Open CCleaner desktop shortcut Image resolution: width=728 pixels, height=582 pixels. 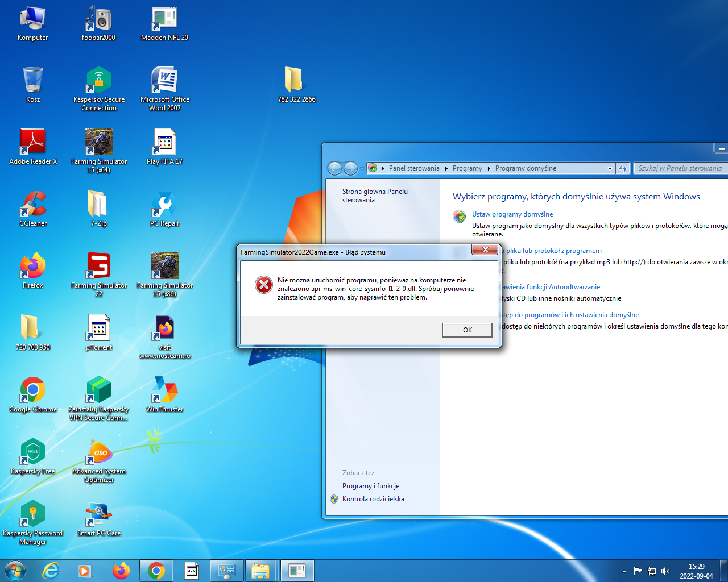pyautogui.click(x=32, y=209)
